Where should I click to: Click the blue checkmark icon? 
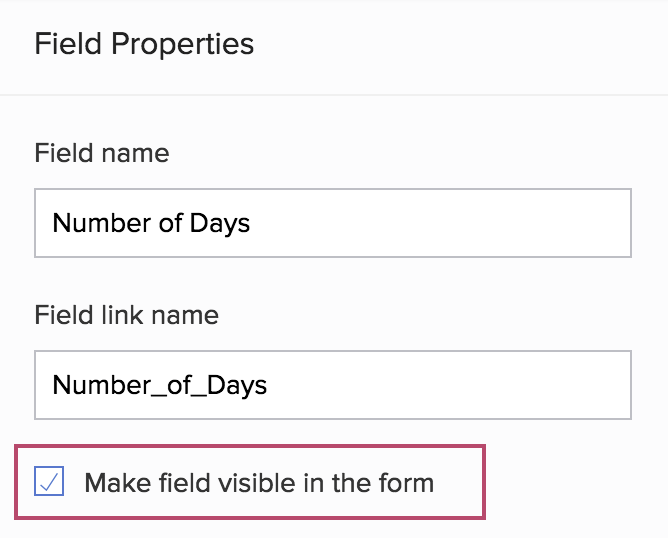pyautogui.click(x=49, y=483)
